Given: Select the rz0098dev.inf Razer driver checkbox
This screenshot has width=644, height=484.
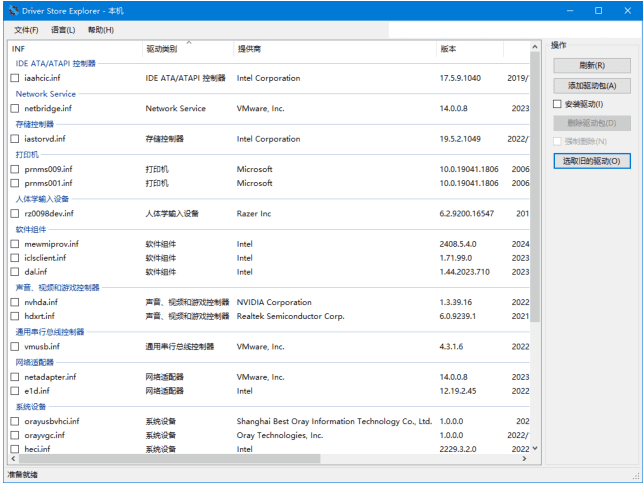Looking at the screenshot, I should 15,214.
